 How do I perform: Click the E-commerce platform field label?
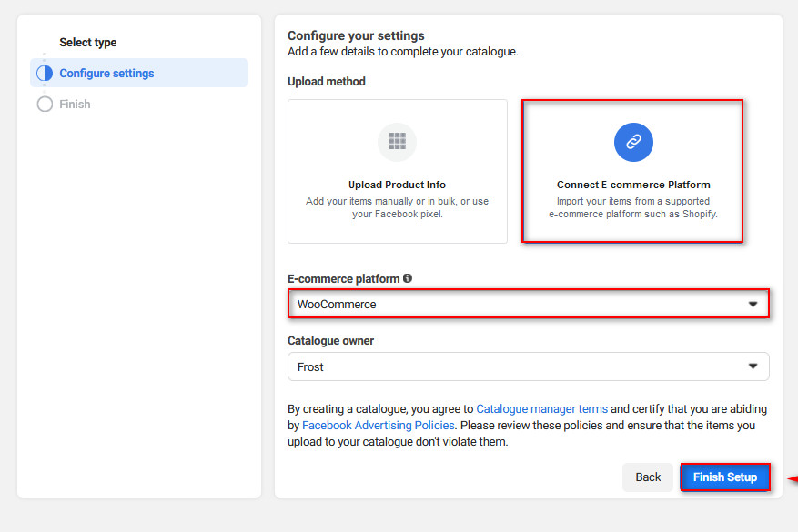coord(343,278)
